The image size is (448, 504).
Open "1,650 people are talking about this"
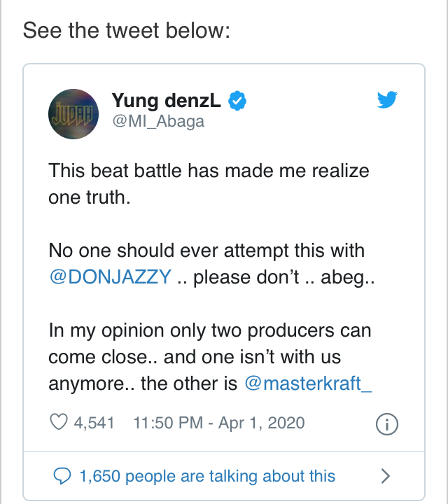click(x=207, y=477)
